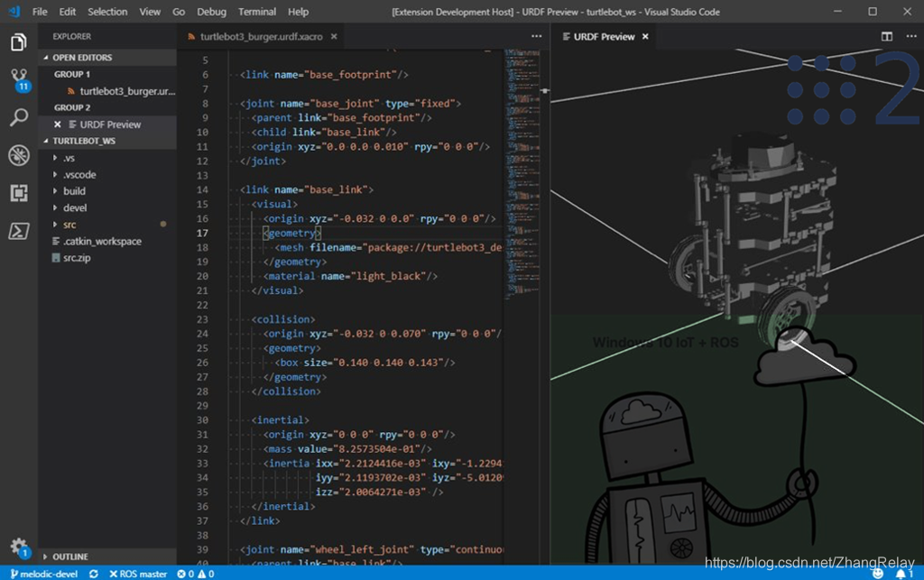Click line number 17 in the gutter
924x580 pixels.
(x=202, y=234)
